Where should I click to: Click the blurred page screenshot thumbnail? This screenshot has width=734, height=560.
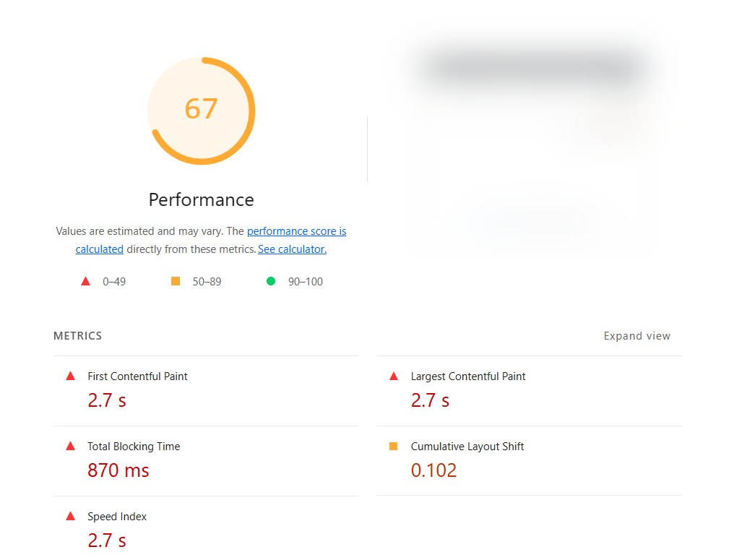(x=533, y=145)
